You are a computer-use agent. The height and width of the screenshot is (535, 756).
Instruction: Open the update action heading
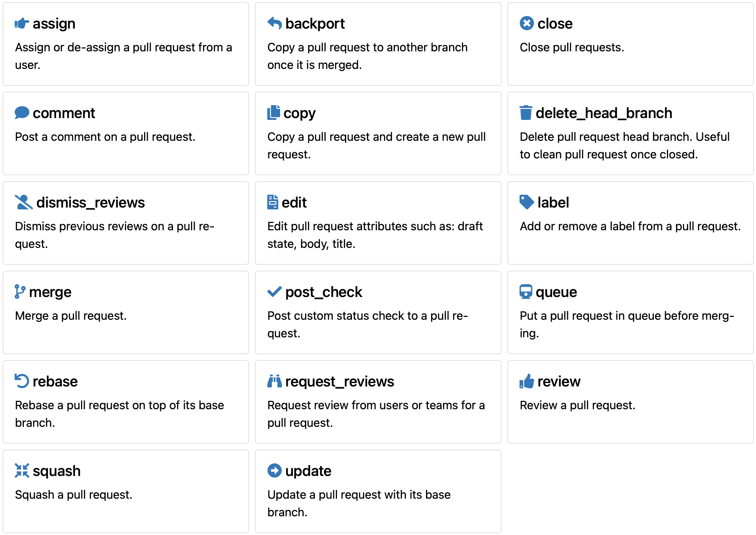point(308,471)
